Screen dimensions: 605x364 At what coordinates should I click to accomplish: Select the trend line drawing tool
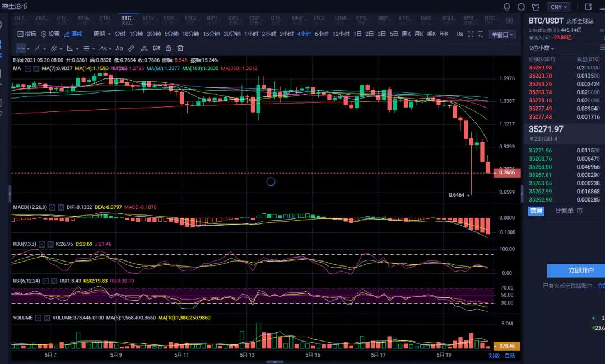[38, 48]
